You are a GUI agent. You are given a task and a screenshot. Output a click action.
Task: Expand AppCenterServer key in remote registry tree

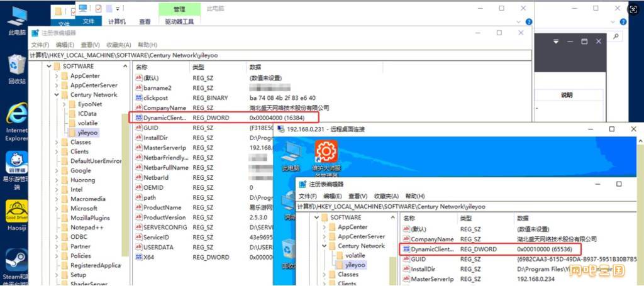325,236
